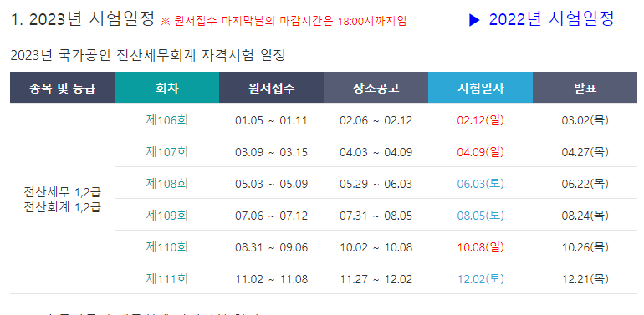Click the 장소공고 column header
Screen dimensions: 644x315
tap(376, 88)
